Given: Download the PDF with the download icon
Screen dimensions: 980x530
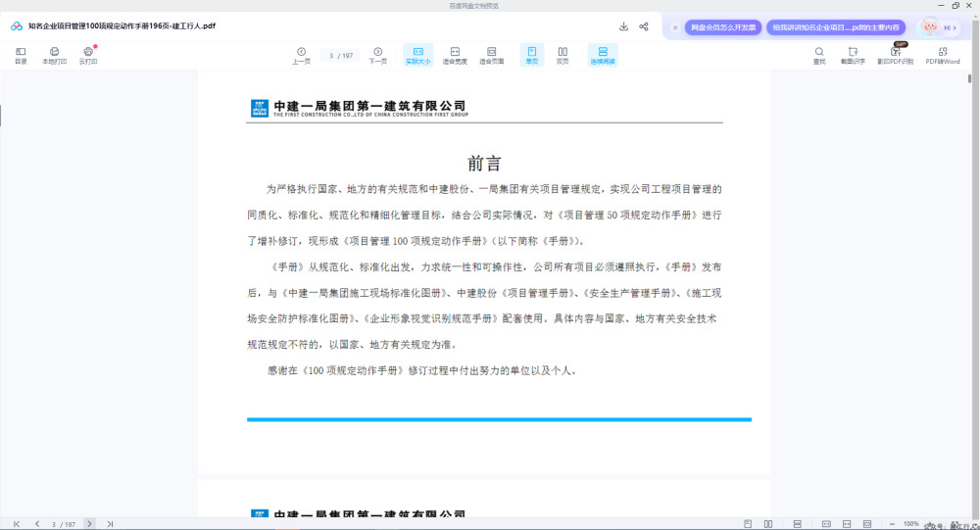Looking at the screenshot, I should click(623, 26).
